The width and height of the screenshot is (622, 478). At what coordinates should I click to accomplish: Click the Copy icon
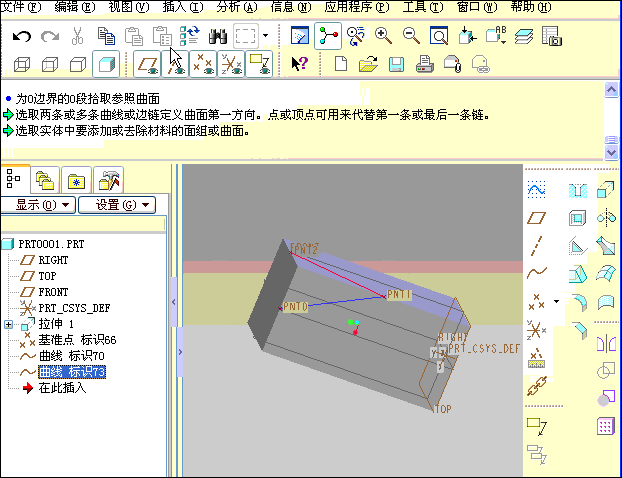[106, 36]
